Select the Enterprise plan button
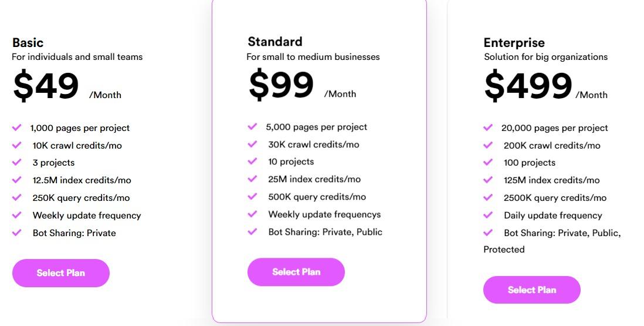Image resolution: width=644 pixels, height=326 pixels. tap(532, 290)
